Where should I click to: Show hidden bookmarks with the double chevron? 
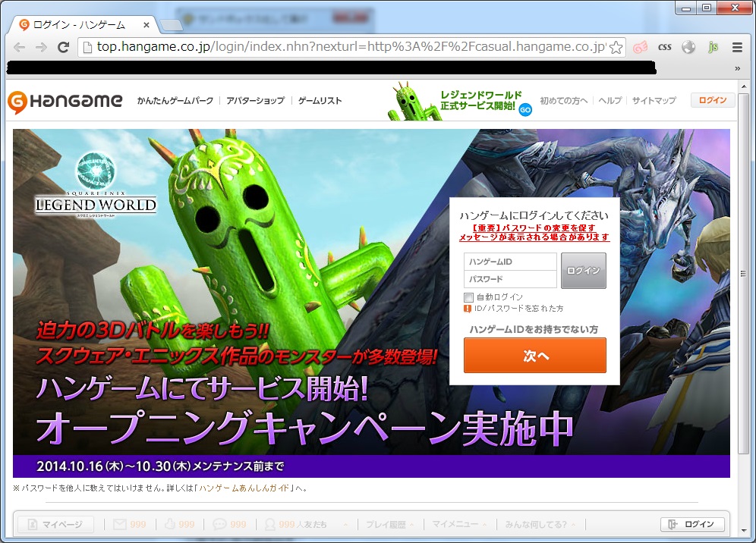tap(737, 68)
